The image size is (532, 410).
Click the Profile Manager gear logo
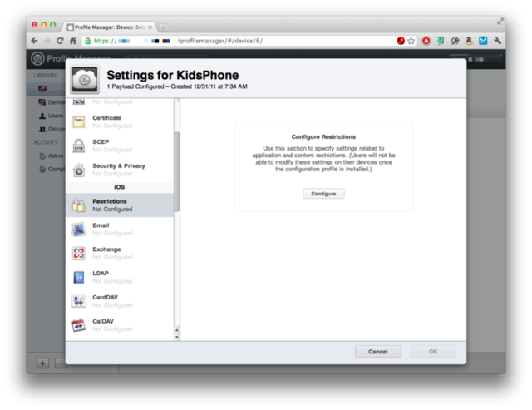pyautogui.click(x=37, y=58)
